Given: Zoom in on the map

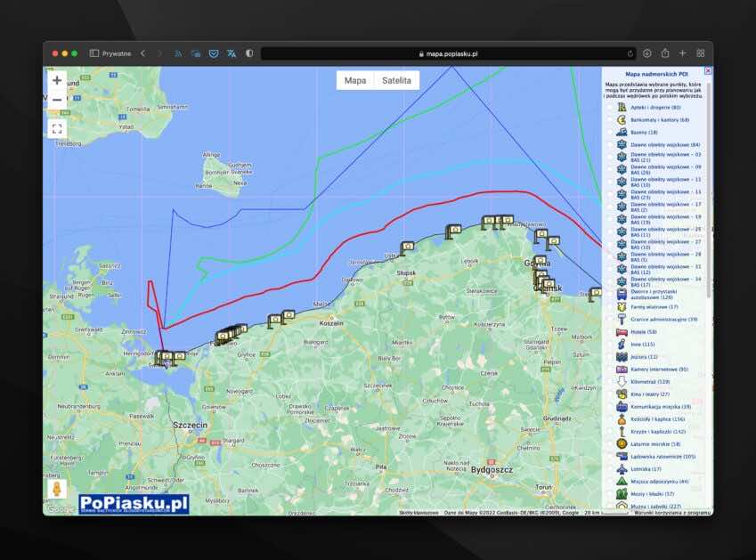Looking at the screenshot, I should pyautogui.click(x=57, y=80).
